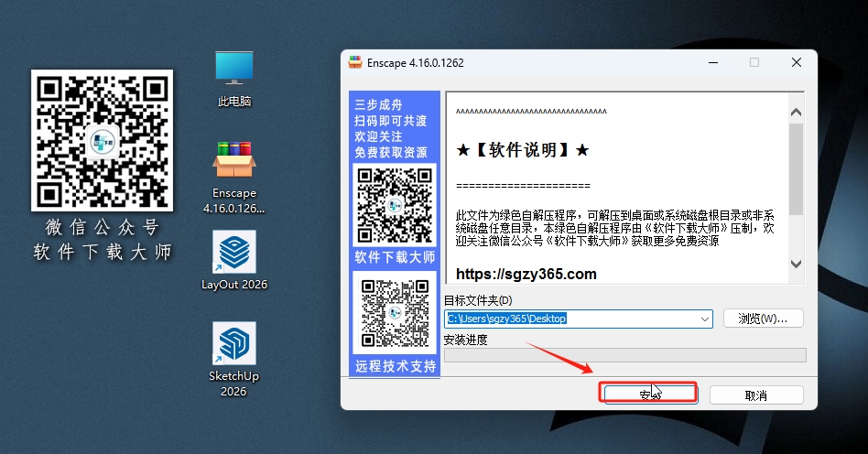Click the scroll-down arrow of description text

pos(796,265)
